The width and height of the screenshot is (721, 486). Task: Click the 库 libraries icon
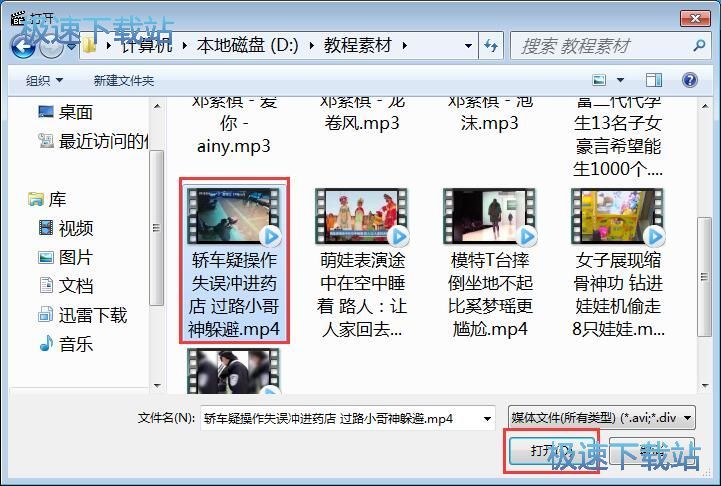[36, 199]
